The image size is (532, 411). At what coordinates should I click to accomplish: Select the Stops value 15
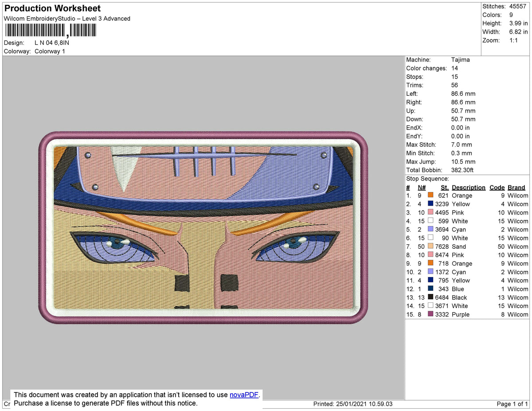click(455, 77)
